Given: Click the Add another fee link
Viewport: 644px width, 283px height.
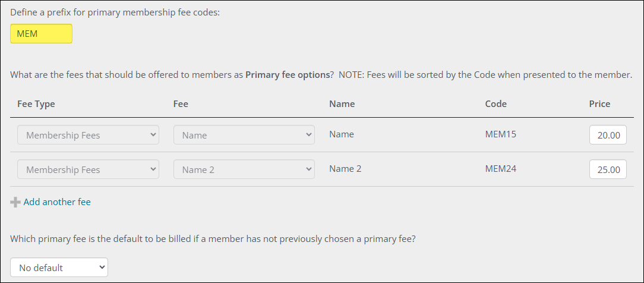Looking at the screenshot, I should coord(57,202).
